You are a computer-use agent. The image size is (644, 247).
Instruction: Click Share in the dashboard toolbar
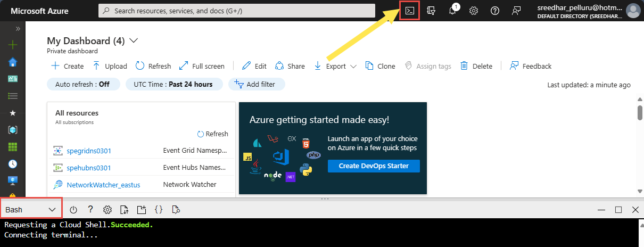coord(290,66)
